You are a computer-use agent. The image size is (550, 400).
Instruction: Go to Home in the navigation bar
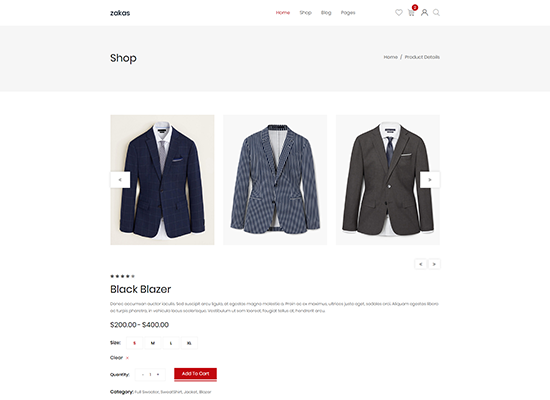click(283, 13)
